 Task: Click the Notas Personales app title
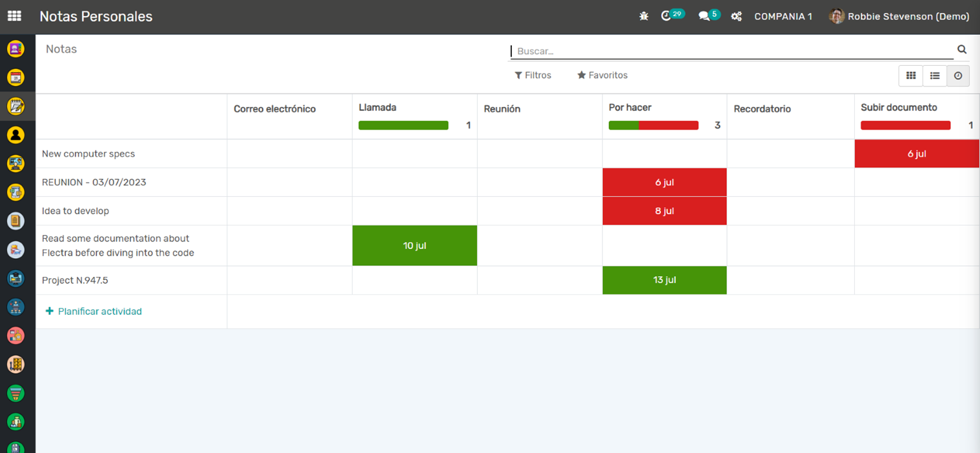96,17
